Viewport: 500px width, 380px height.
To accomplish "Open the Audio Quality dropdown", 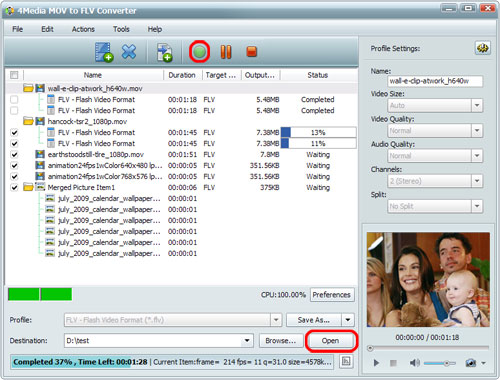I will [477, 156].
